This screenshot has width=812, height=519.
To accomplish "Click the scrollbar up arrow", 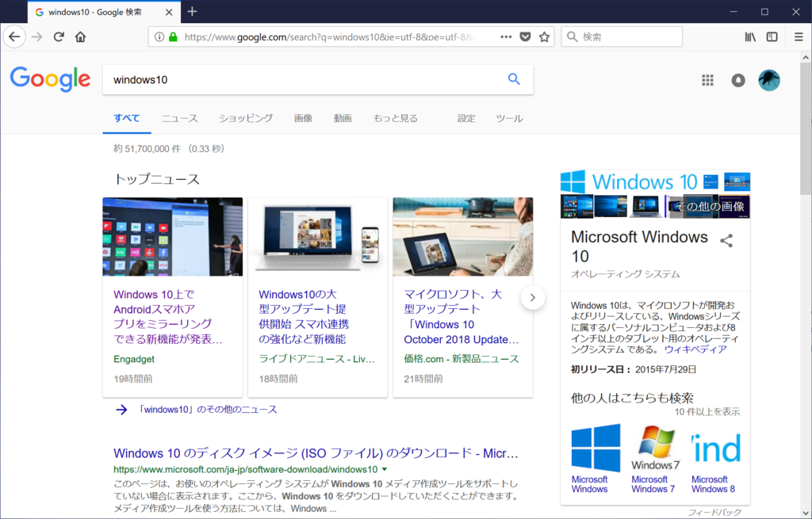I will click(x=806, y=57).
